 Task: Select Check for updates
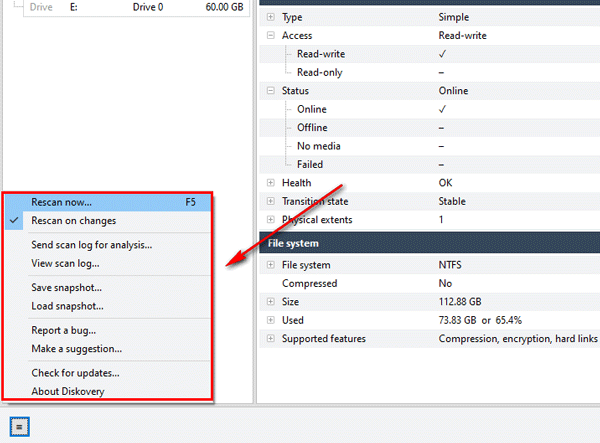coord(75,373)
